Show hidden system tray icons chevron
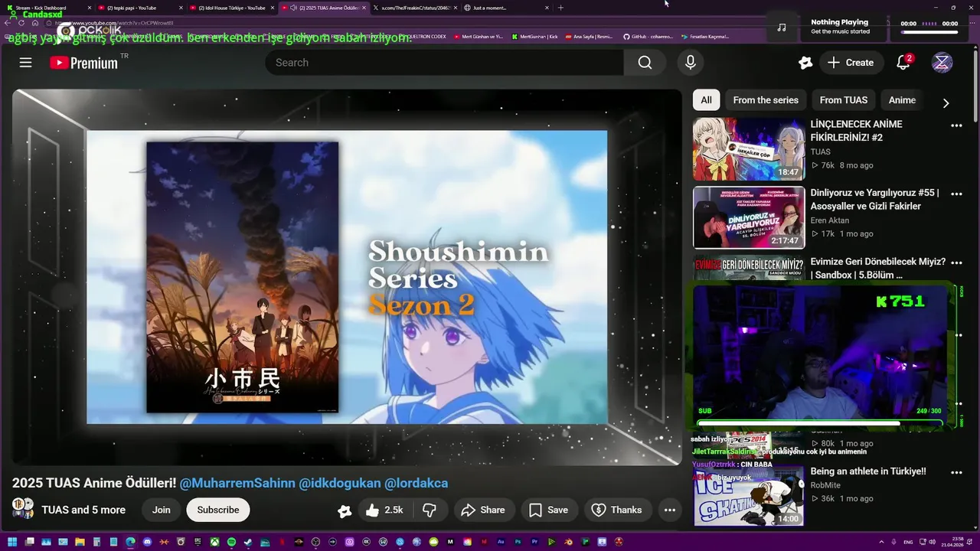This screenshot has width=980, height=551. click(x=882, y=542)
